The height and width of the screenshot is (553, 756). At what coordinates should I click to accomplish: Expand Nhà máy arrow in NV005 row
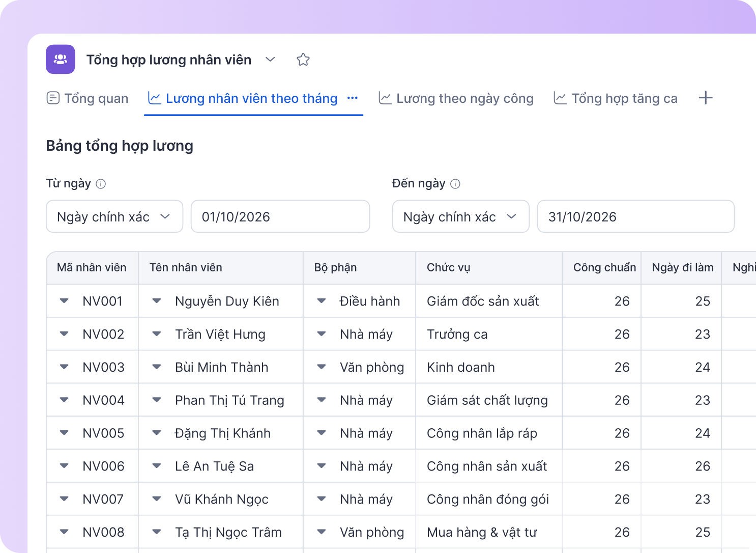click(322, 433)
